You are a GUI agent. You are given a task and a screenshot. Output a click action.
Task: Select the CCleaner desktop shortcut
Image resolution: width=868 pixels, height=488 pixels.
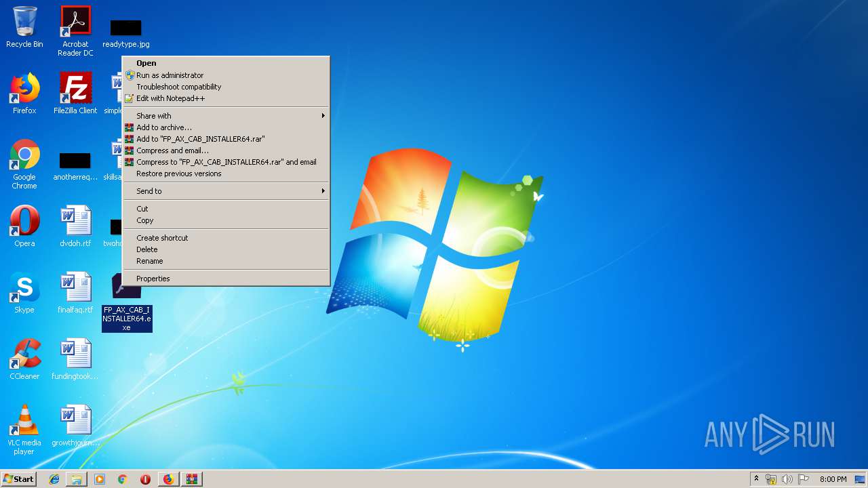pos(24,359)
